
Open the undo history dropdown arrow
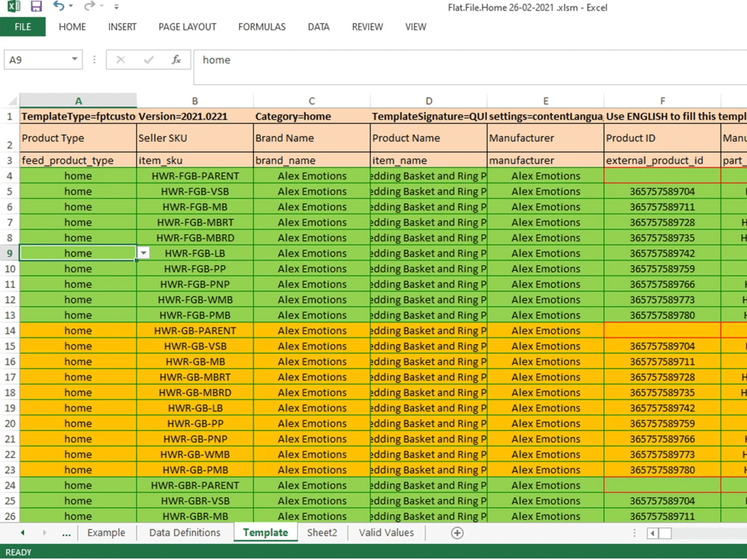pyautogui.click(x=71, y=6)
